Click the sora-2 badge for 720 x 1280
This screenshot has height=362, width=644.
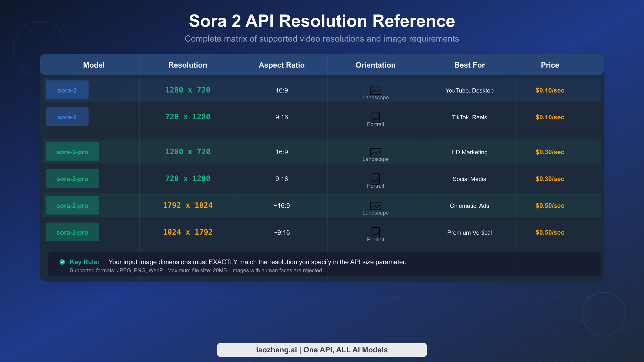coord(67,117)
